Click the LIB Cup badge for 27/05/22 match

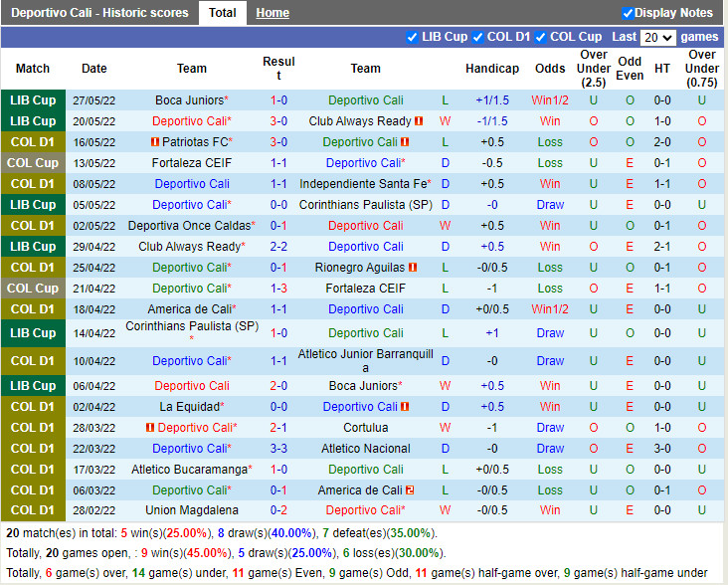coord(33,100)
